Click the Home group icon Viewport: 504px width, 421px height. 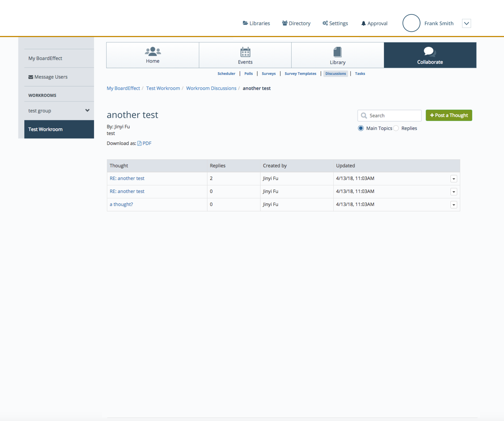click(153, 51)
